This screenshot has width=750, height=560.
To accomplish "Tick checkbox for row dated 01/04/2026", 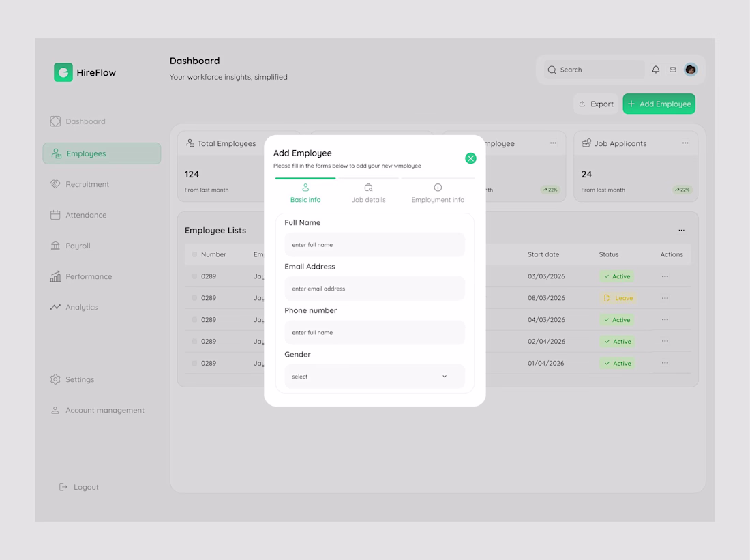I will [194, 364].
